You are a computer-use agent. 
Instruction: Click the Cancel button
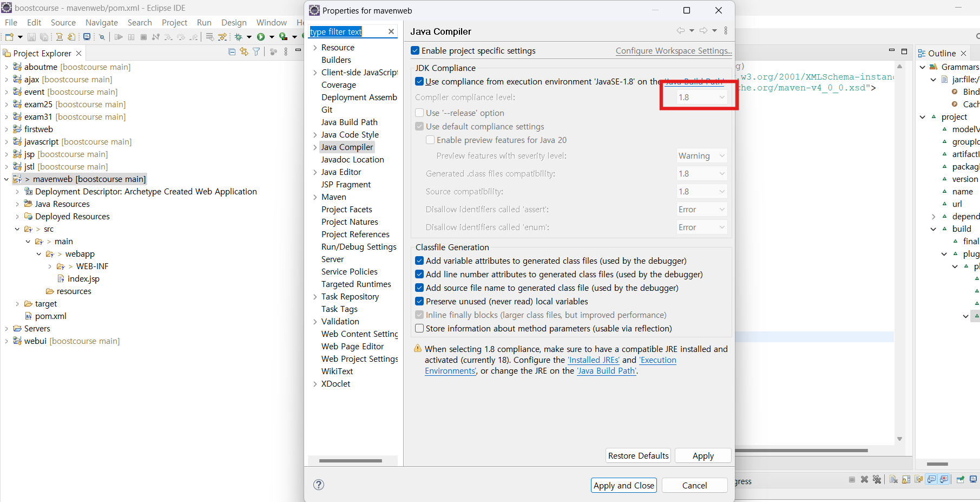point(694,485)
